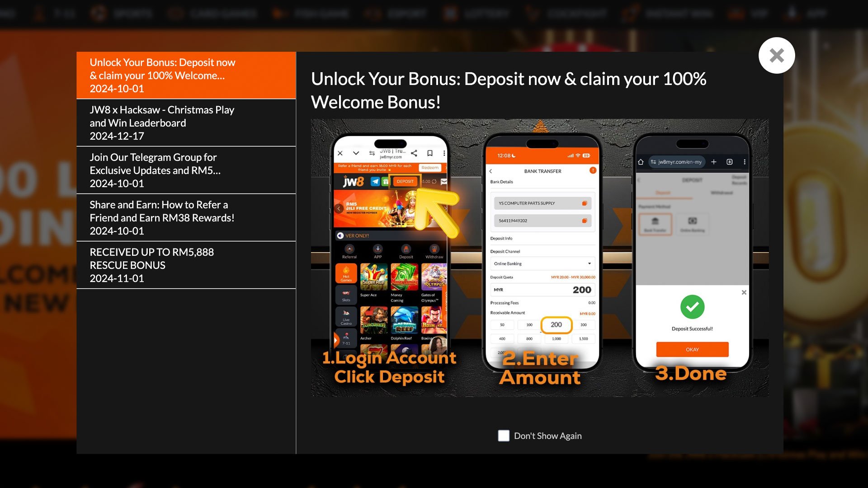This screenshot has height=488, width=868.
Task: Select the 200 MYR deposit amount button
Action: click(x=555, y=325)
